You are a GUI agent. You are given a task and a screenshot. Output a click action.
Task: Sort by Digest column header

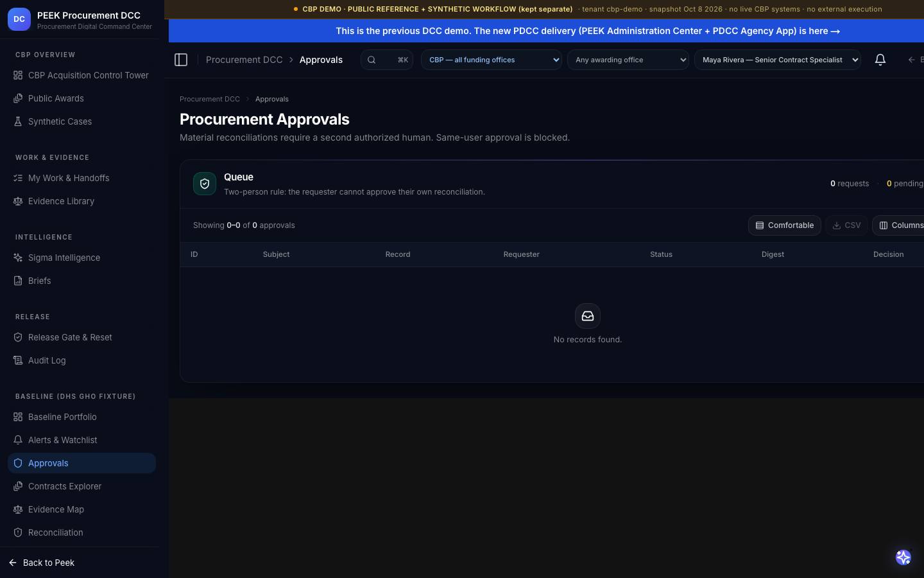point(773,254)
